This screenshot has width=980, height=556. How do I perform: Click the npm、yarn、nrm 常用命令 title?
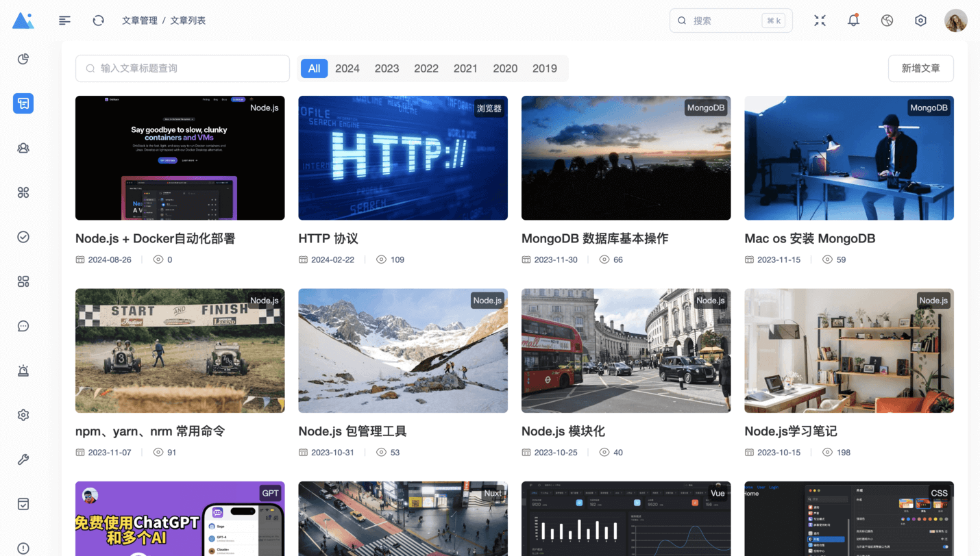[x=150, y=431]
